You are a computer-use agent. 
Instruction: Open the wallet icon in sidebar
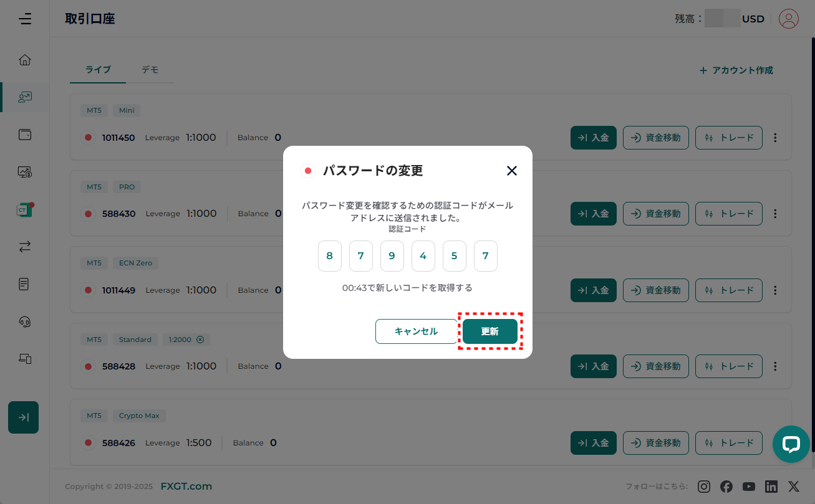(x=25, y=135)
